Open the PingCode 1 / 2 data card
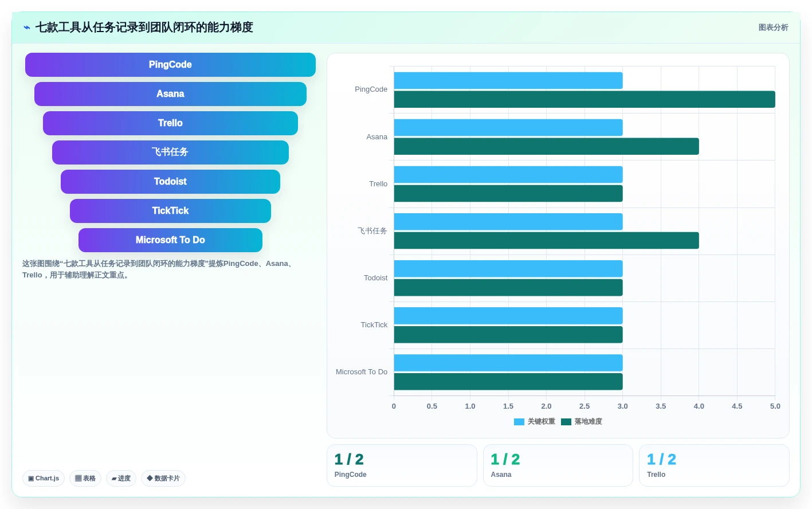The width and height of the screenshot is (812, 509). 402,465
